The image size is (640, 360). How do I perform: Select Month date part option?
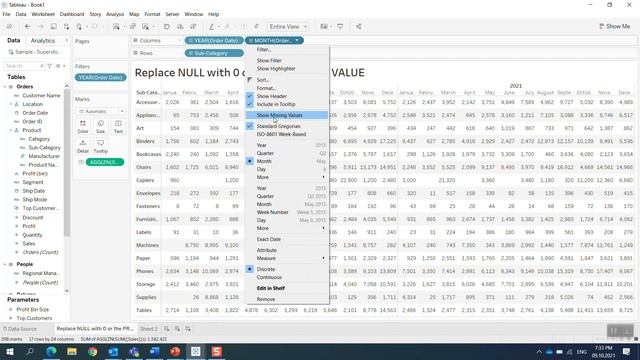click(x=287, y=161)
